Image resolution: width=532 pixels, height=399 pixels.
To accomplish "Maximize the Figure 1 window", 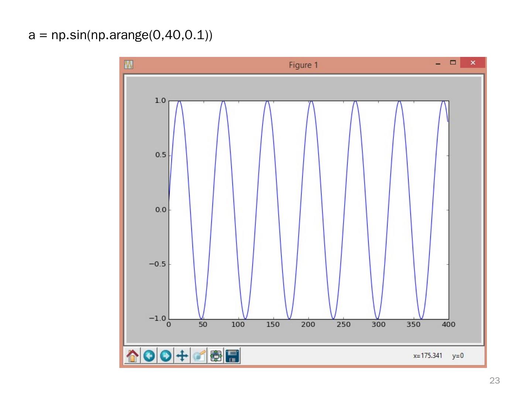I will point(453,62).
